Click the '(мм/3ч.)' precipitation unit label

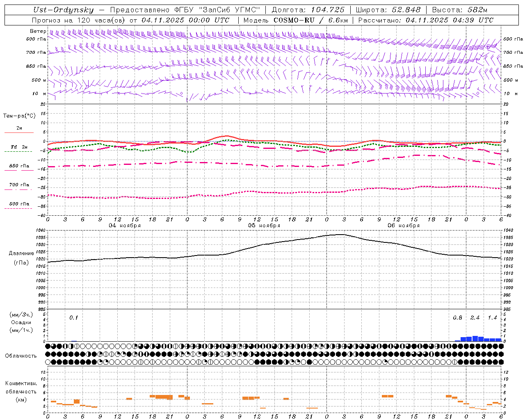point(21,315)
